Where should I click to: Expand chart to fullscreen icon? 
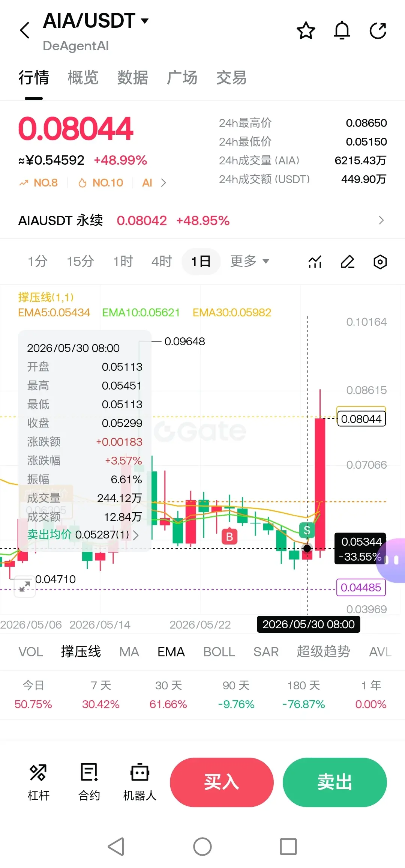click(x=25, y=587)
